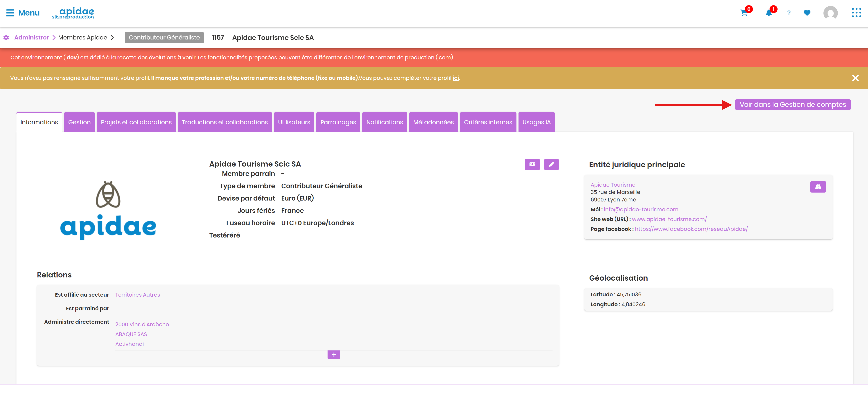
Task: Show the Critères internes tab
Action: (488, 122)
